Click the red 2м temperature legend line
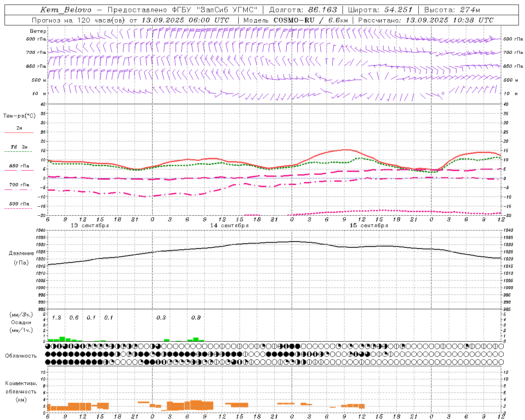 (x=19, y=132)
